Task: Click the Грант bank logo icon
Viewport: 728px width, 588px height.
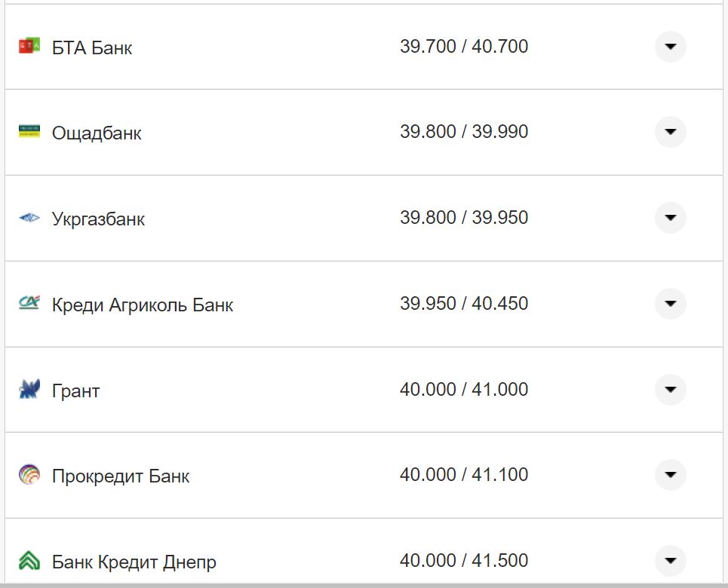Action: pos(29,389)
